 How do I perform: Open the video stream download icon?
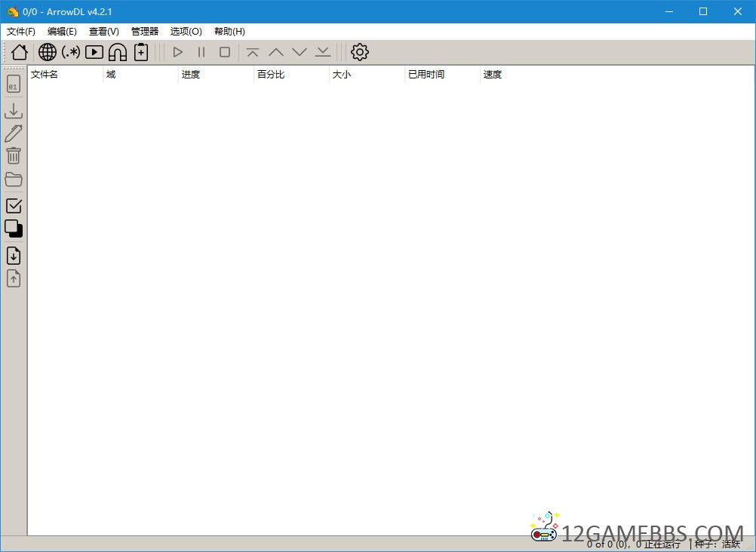94,52
